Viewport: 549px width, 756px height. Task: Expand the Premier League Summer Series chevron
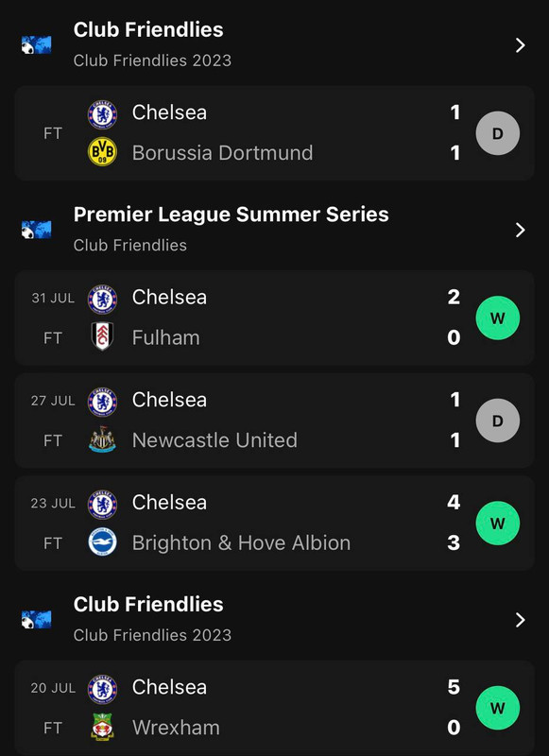pos(520,230)
